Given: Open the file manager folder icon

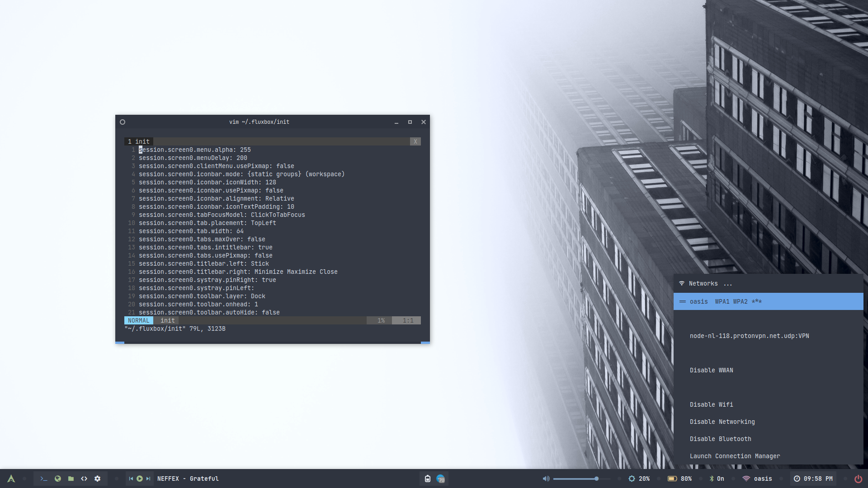Looking at the screenshot, I should point(71,479).
